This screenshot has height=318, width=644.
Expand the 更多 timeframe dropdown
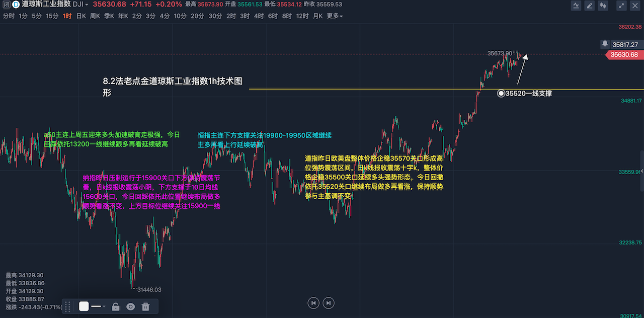click(335, 16)
